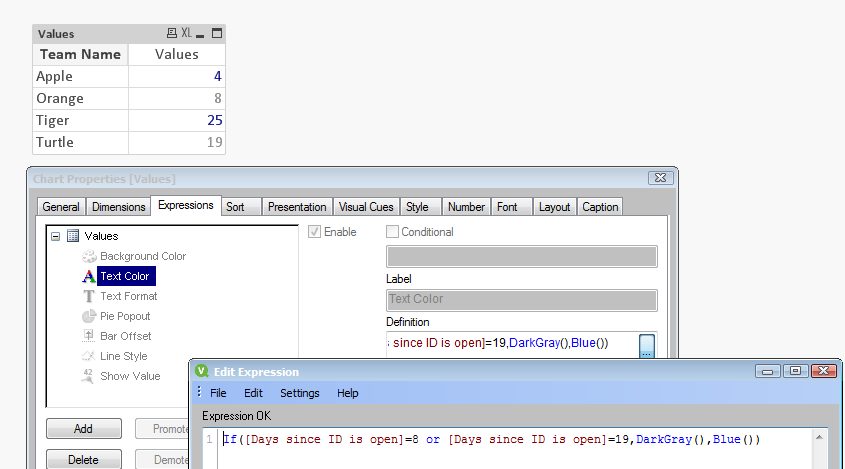
Task: Open the Settings menu in Edit Expression
Action: click(300, 393)
